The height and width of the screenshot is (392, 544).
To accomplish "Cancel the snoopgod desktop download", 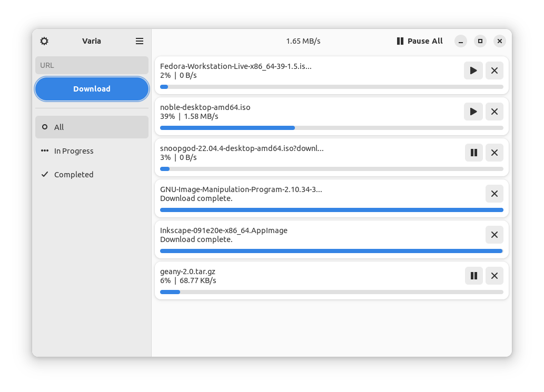I will pos(494,152).
